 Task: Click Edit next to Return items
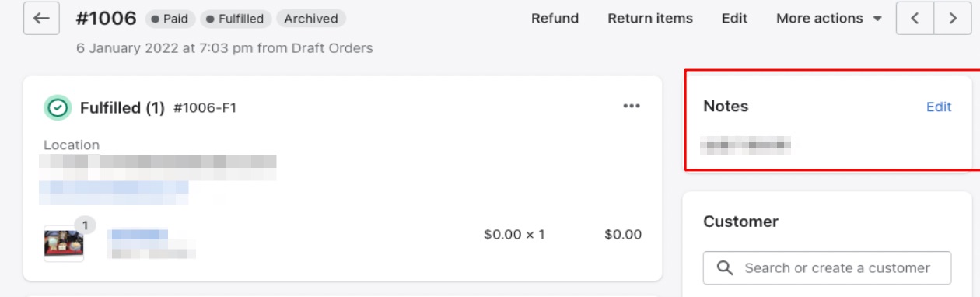point(734,18)
